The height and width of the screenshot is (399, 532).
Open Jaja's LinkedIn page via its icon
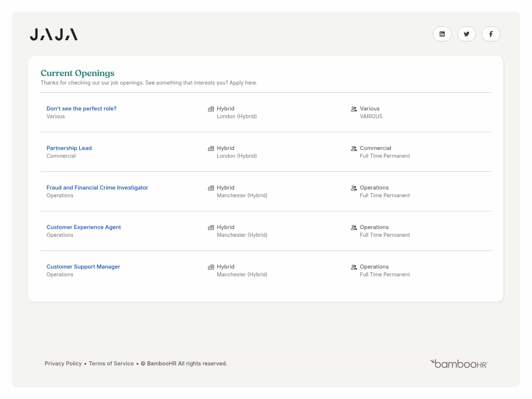(442, 34)
